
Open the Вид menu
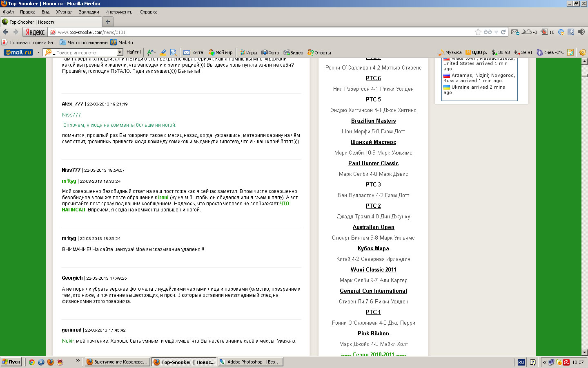click(x=45, y=12)
